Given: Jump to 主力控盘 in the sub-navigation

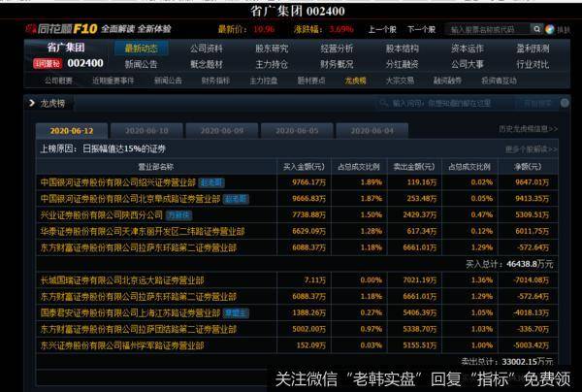Looking at the screenshot, I should (x=264, y=81).
